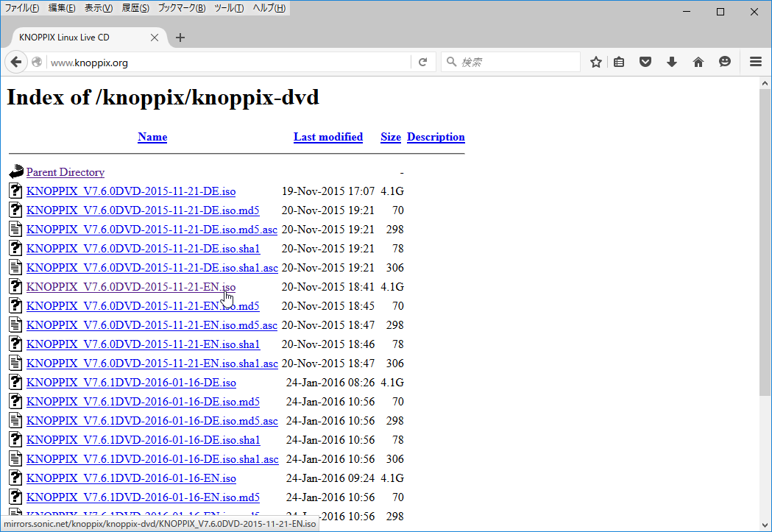Screen dimensions: 772x532
Task: Open the 履歴 (History) menu
Action: tap(135, 8)
